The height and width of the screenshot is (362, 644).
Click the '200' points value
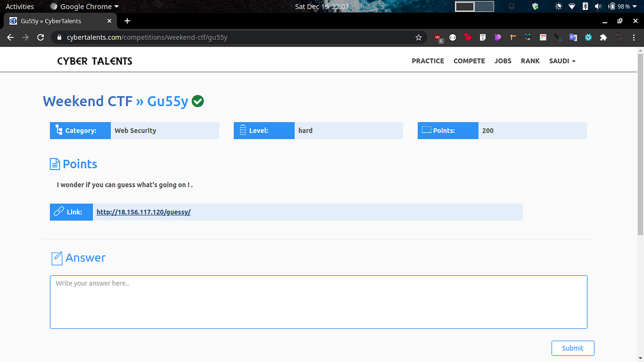point(488,130)
